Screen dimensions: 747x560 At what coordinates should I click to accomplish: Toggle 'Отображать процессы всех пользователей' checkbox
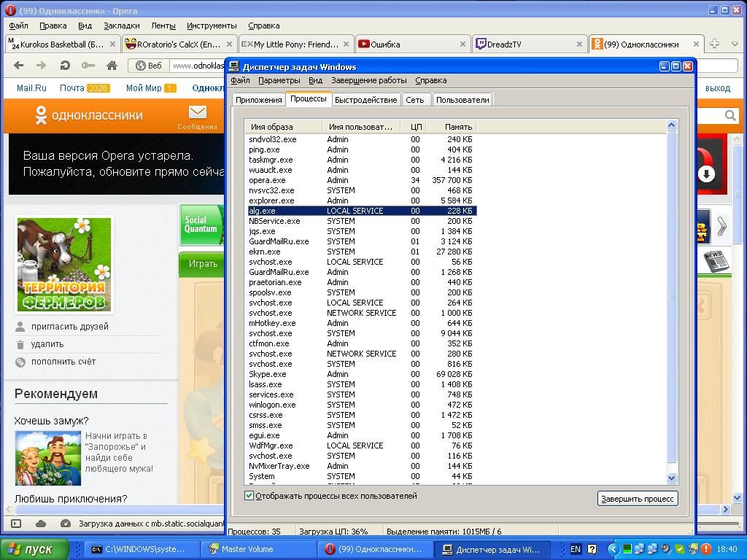(249, 496)
